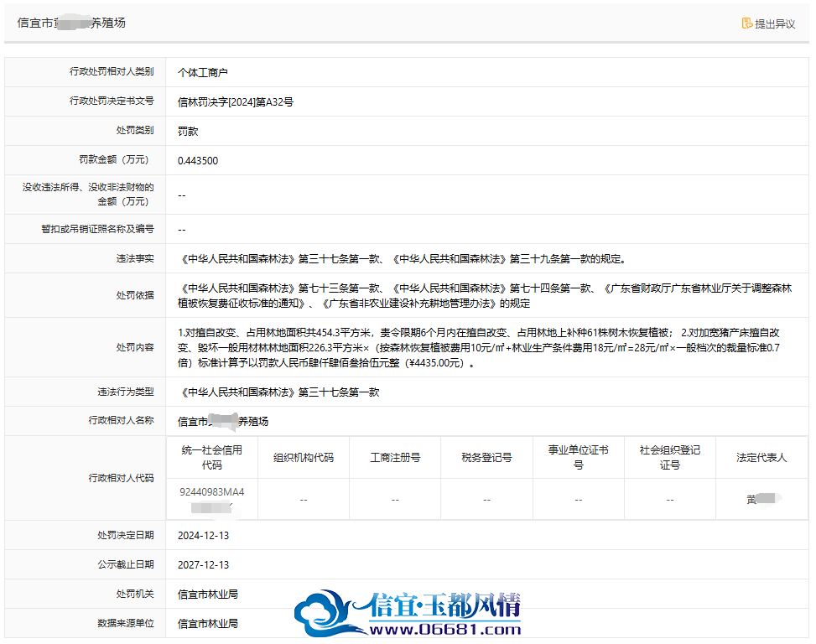This screenshot has height=644, width=816.
Task: Select the 行政处罚决定书文号 label
Action: [x=112, y=101]
